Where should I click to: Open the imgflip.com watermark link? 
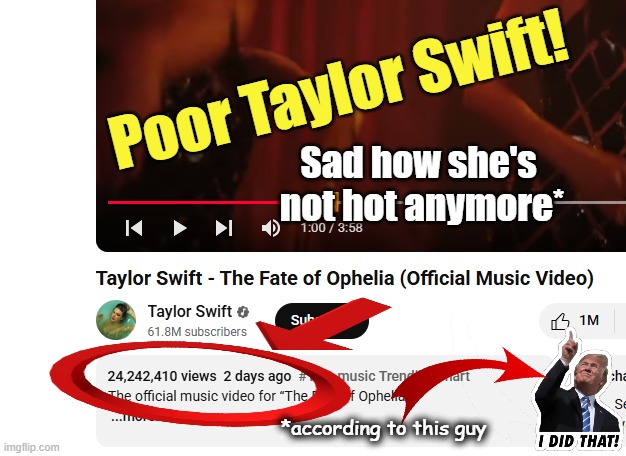[32, 447]
